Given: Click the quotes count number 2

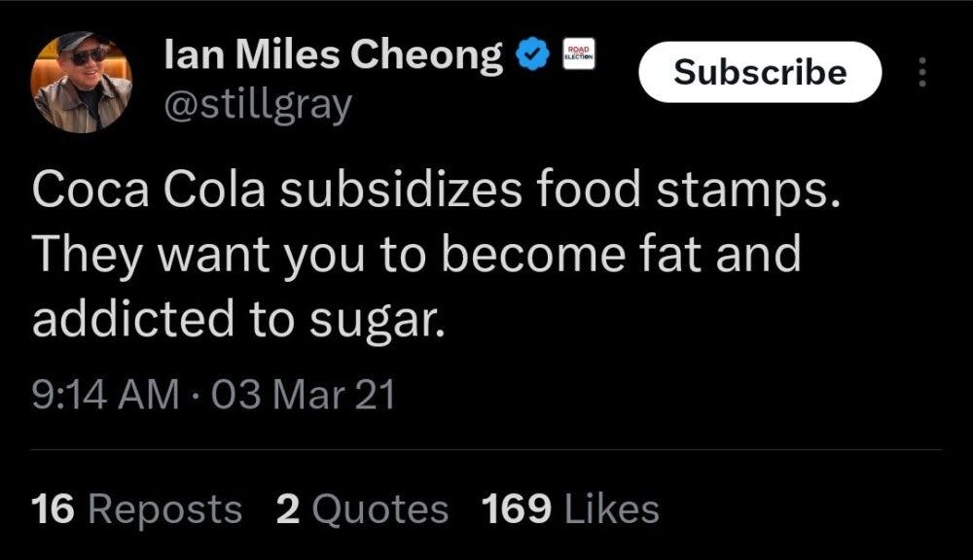Looking at the screenshot, I should 287,509.
